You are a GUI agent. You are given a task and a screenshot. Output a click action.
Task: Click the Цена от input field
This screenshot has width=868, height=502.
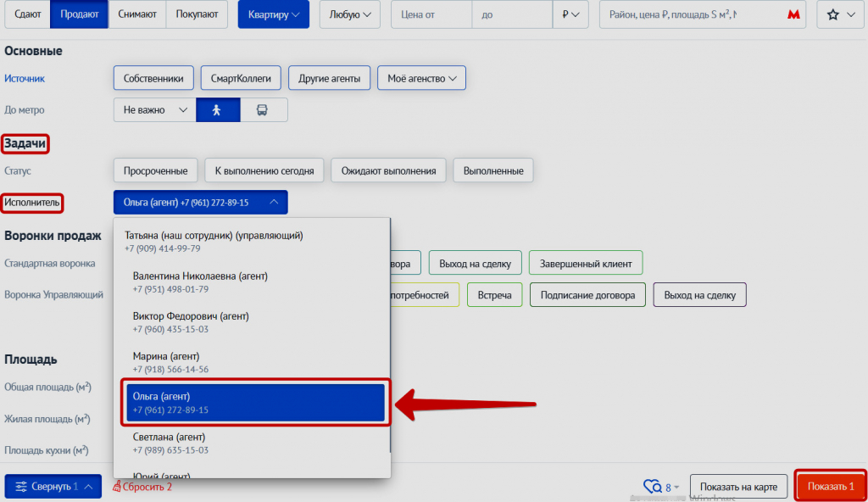point(431,14)
